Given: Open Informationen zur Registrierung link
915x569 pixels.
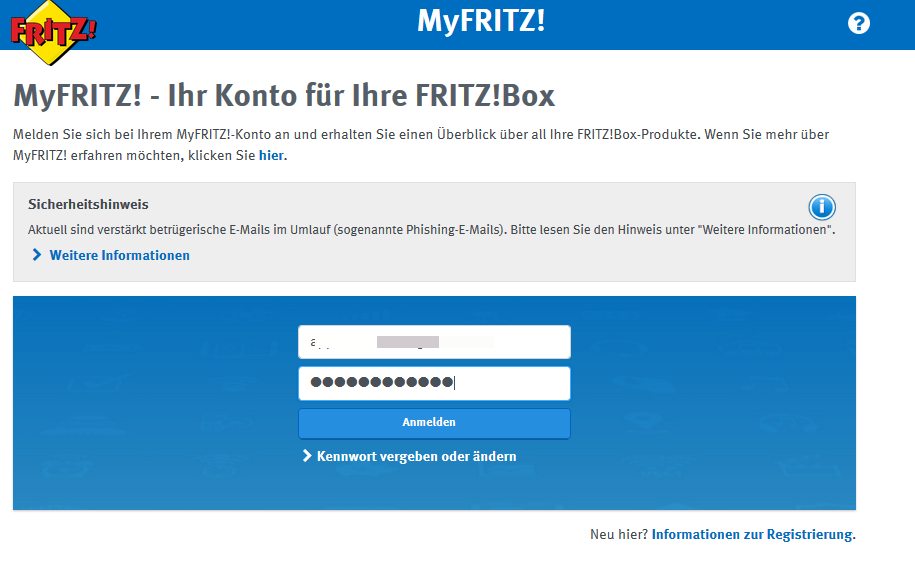Looking at the screenshot, I should point(752,535).
